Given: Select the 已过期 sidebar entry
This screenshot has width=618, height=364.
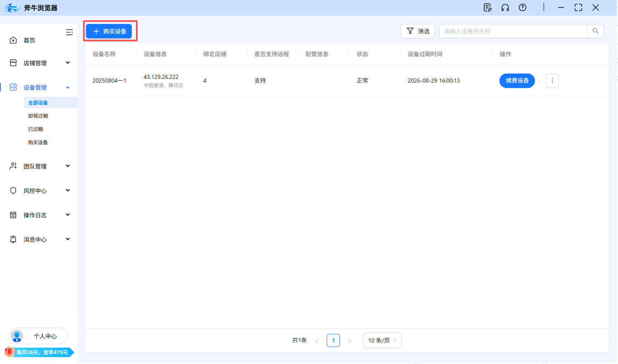Looking at the screenshot, I should 36,129.
